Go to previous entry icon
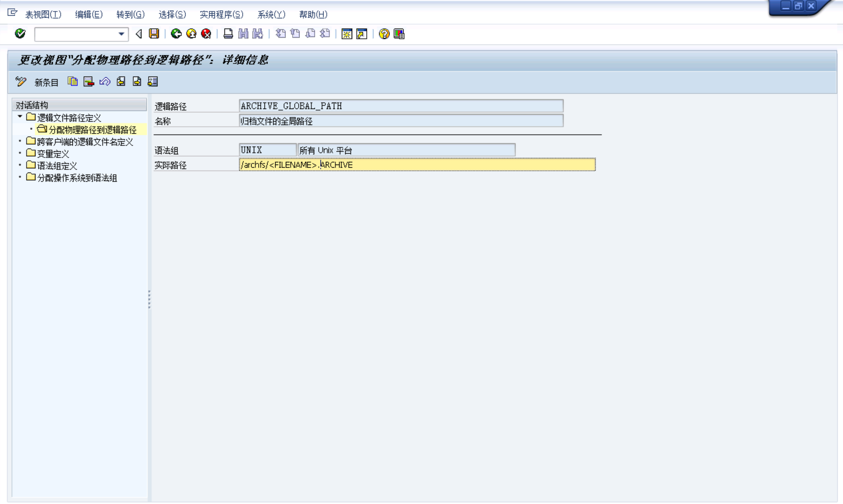The height and width of the screenshot is (504, 843). 121,82
